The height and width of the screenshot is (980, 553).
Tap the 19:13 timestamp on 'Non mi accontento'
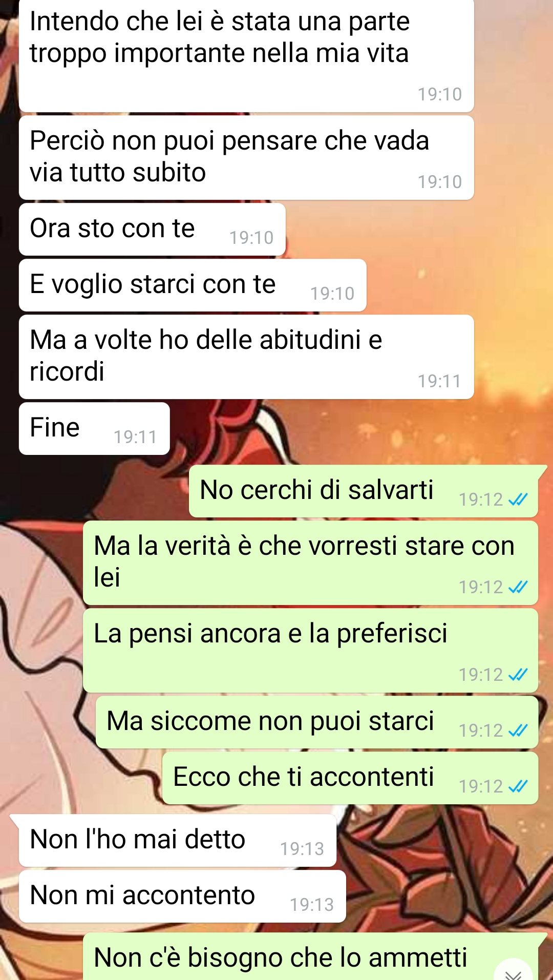(x=312, y=905)
